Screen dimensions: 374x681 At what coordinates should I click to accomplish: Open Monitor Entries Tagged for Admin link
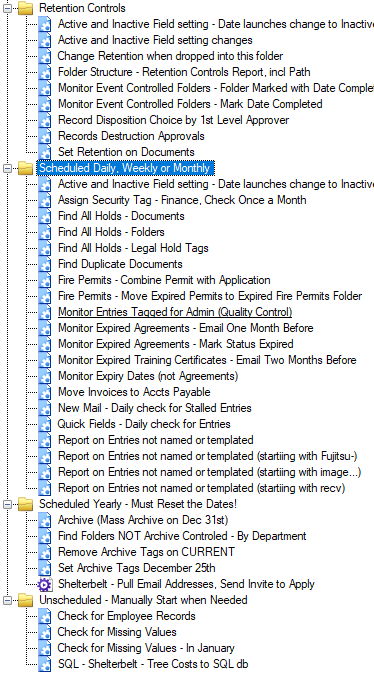tap(175, 312)
